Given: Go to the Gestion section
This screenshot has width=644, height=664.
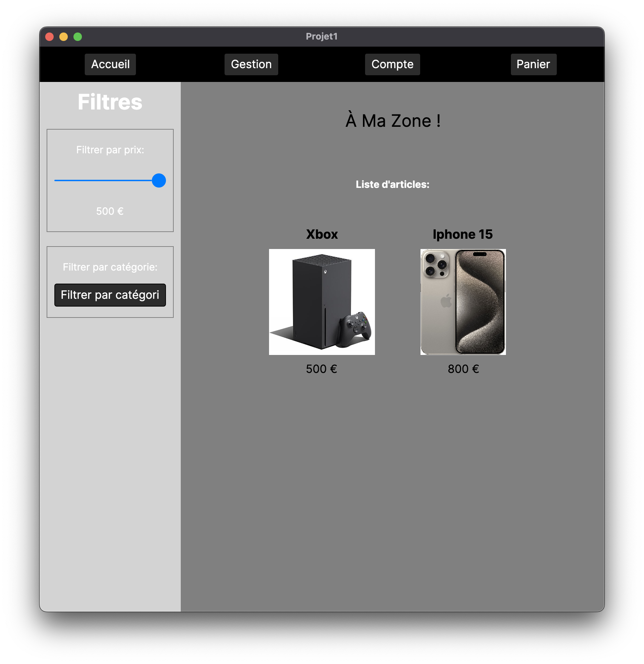Looking at the screenshot, I should (251, 64).
